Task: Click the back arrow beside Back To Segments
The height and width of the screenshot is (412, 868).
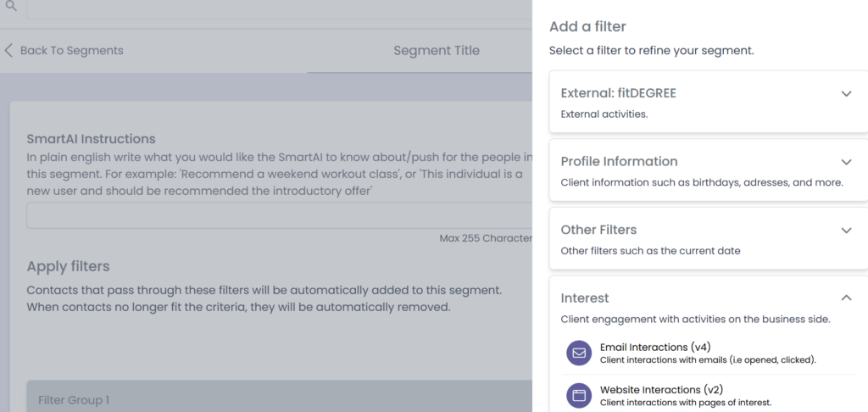Action: [9, 50]
